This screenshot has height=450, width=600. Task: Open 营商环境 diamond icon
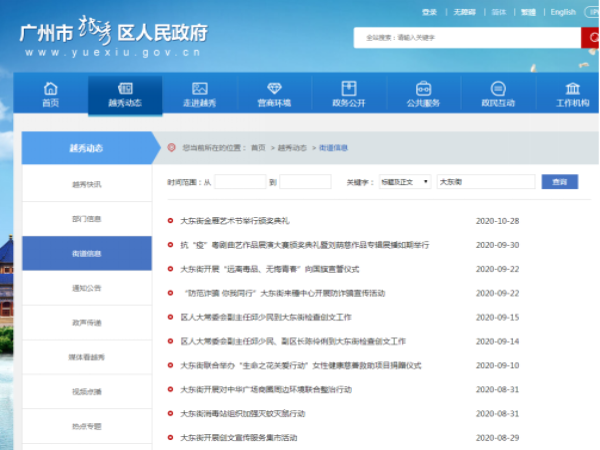point(273,89)
